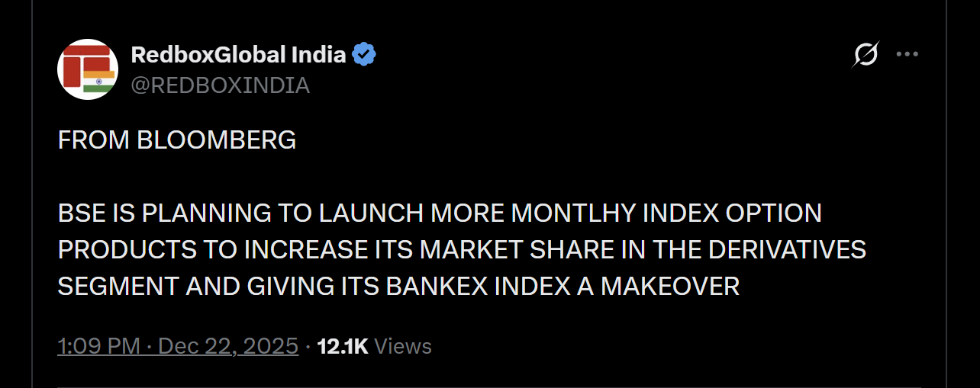Open the RedboxGlobal India profile avatar
Screen dimensions: 980x388
88,69
